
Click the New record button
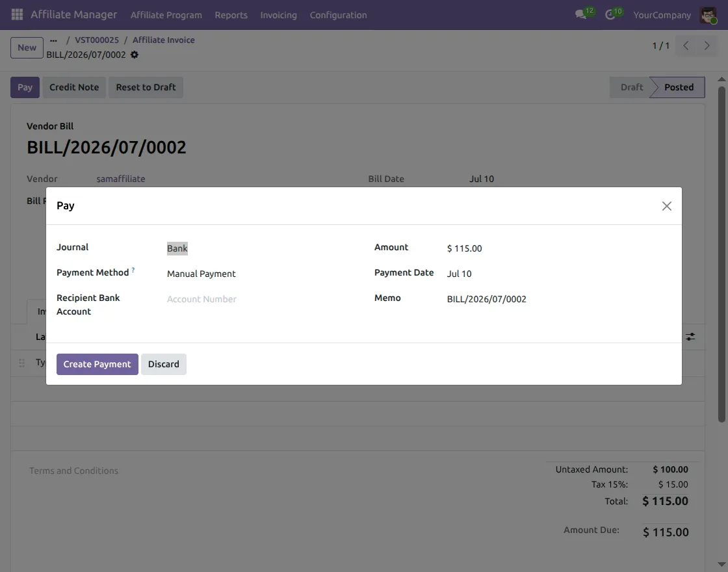coord(27,48)
